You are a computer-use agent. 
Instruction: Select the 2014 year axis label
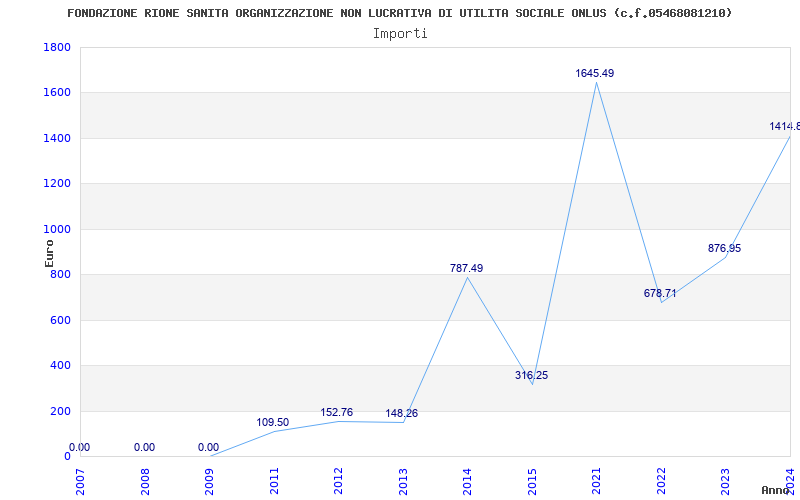[x=467, y=482]
